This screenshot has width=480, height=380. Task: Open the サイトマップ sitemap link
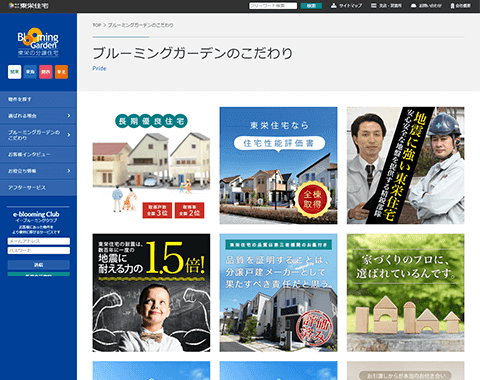pyautogui.click(x=347, y=6)
